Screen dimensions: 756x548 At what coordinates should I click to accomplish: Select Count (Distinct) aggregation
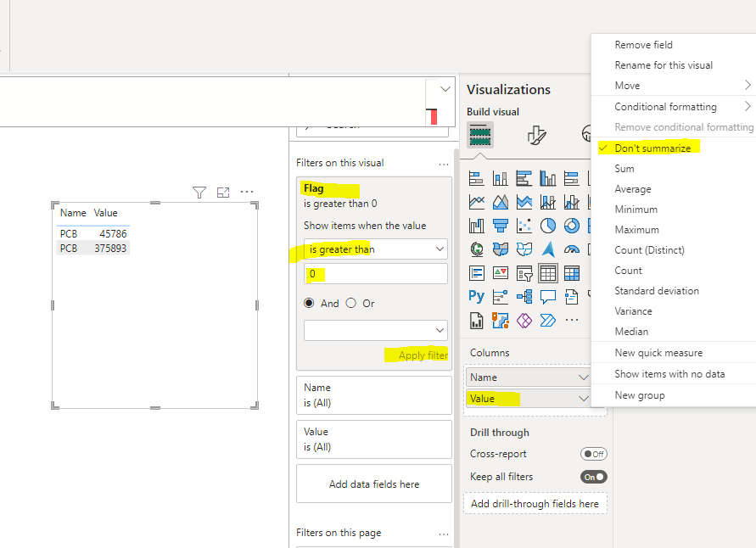(x=649, y=250)
